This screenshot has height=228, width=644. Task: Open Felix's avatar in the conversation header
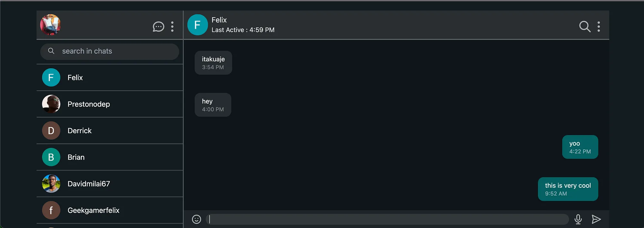[x=197, y=25]
